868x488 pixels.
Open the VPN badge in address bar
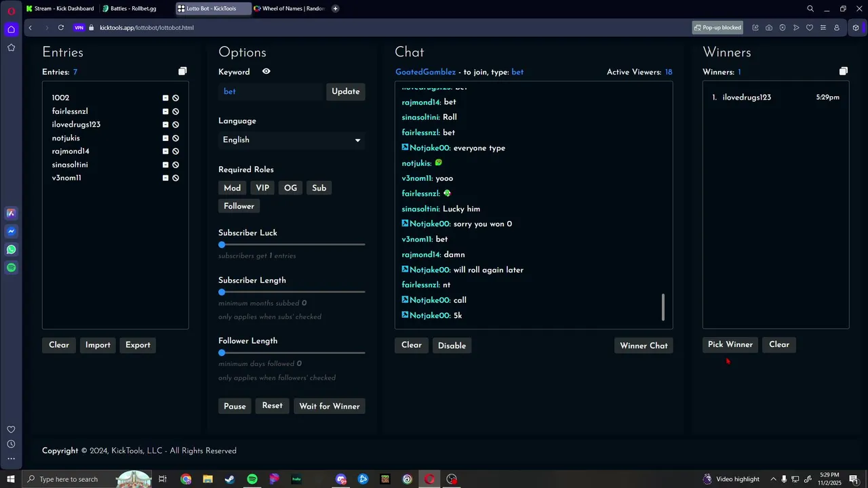tap(79, 28)
